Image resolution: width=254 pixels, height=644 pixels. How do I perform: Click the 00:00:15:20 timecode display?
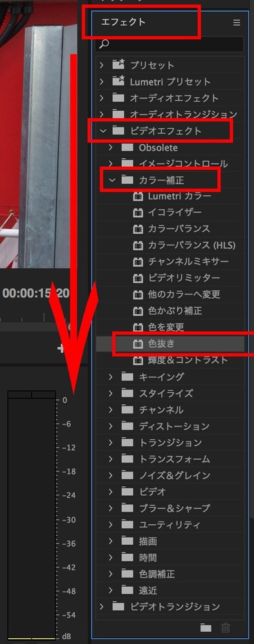36,293
